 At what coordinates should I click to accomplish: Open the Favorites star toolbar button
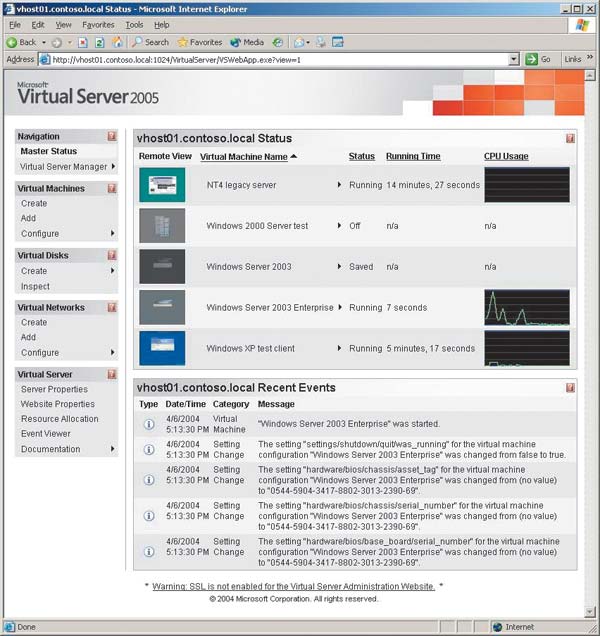click(x=200, y=42)
